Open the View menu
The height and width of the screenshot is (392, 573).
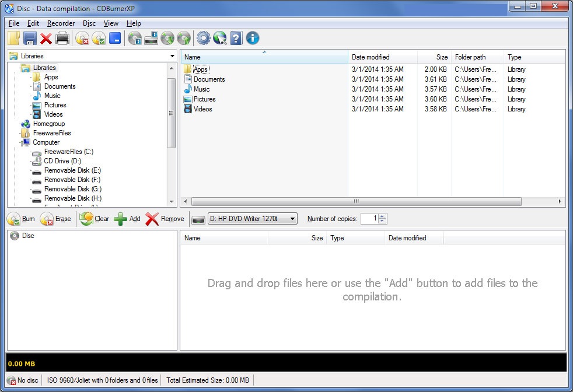point(111,23)
